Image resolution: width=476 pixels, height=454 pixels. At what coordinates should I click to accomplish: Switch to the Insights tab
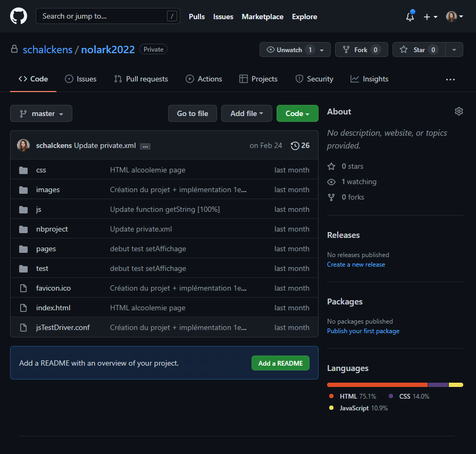[x=369, y=79]
